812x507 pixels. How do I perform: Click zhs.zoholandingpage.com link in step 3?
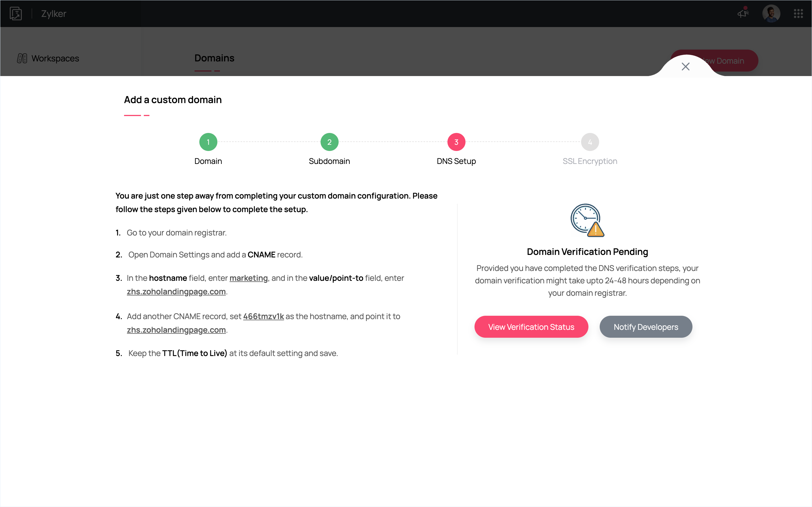coord(176,292)
